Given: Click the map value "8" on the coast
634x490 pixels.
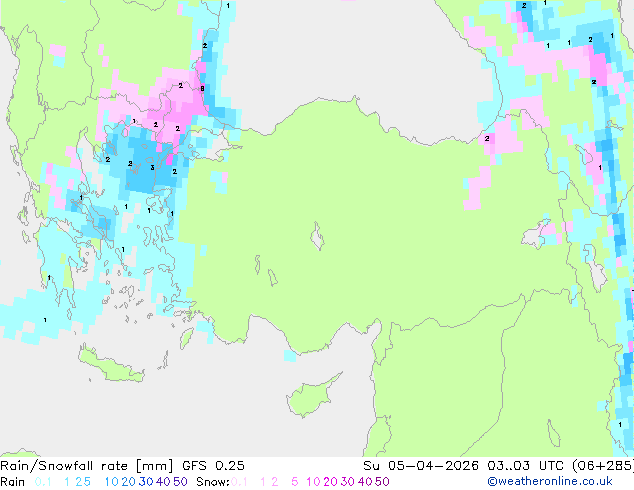Looking at the screenshot, I should pos(202,89).
